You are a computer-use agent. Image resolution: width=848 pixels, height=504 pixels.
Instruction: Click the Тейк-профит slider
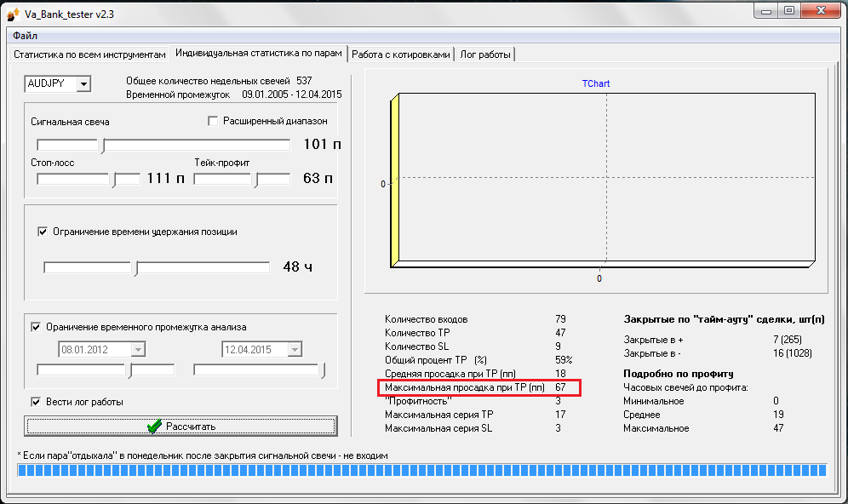(242, 179)
